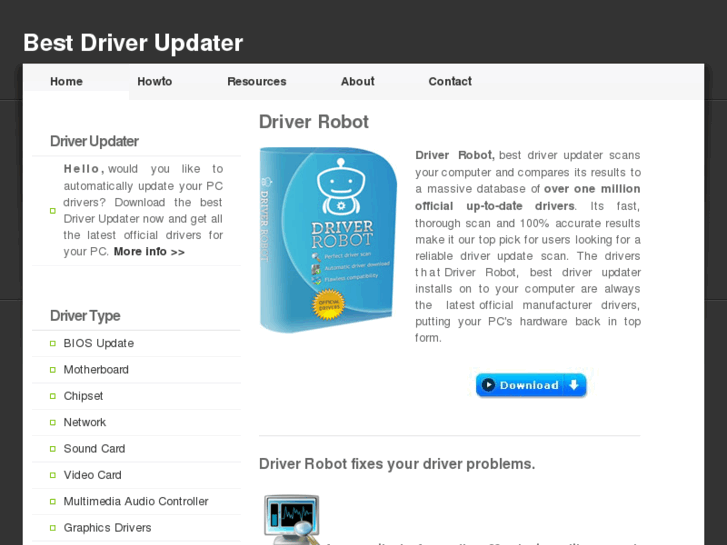Open the Video Card driver category
This screenshot has height=545, width=727.
tap(92, 475)
